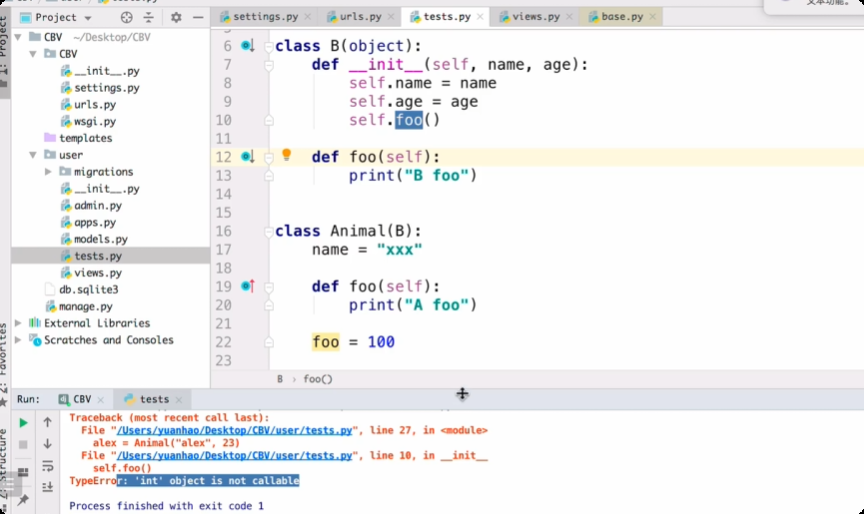Open tests.py link at line 27 traceback

point(234,430)
